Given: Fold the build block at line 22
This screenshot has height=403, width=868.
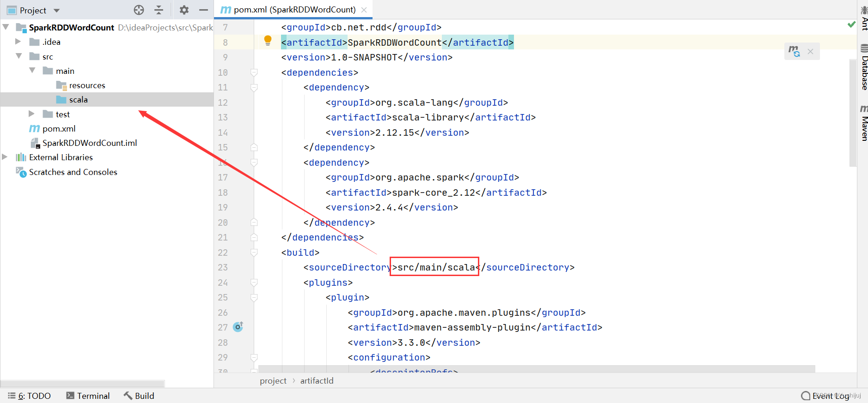Looking at the screenshot, I should point(254,253).
